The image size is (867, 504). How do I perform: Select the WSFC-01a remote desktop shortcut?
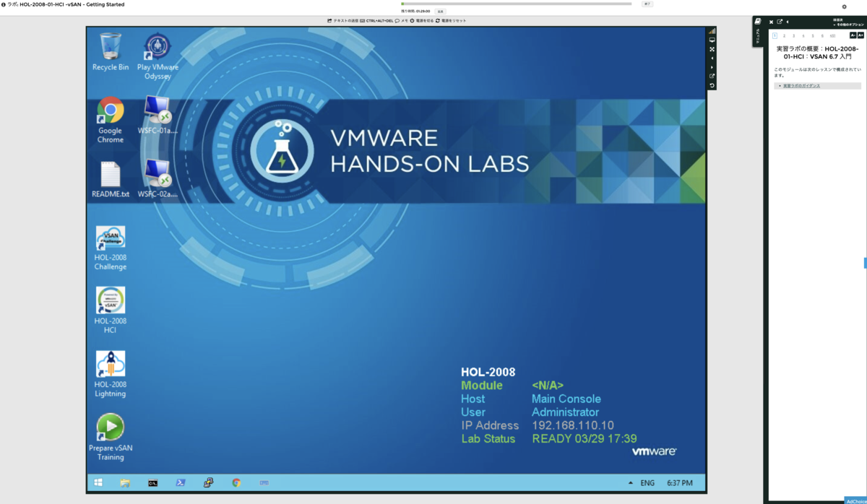tap(158, 116)
